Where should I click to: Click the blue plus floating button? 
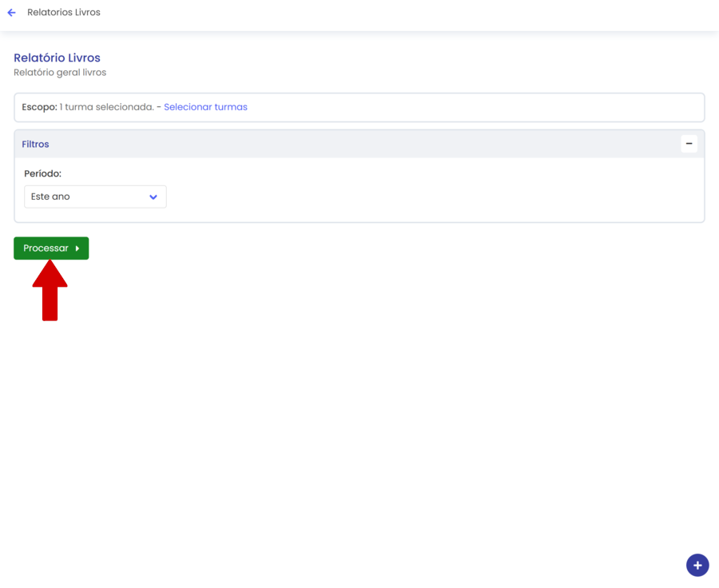[697, 565]
